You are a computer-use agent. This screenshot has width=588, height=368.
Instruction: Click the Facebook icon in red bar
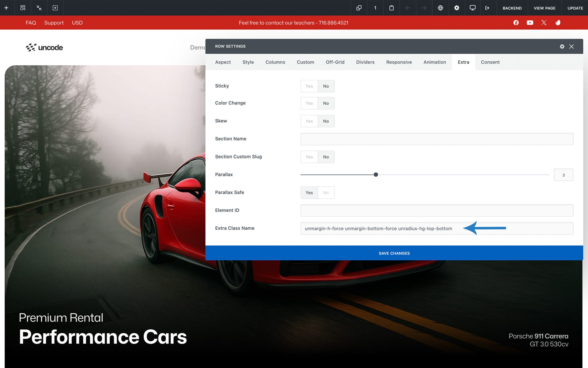click(x=516, y=23)
